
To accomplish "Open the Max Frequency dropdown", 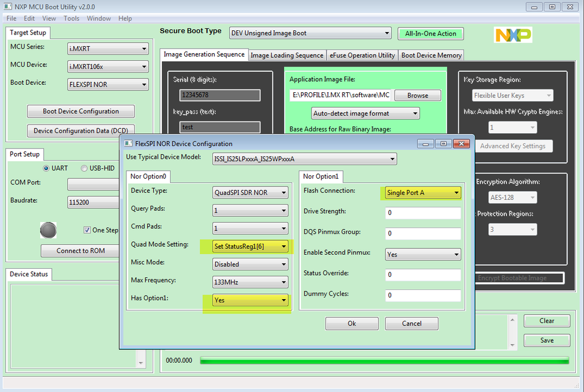I will pyautogui.click(x=250, y=282).
